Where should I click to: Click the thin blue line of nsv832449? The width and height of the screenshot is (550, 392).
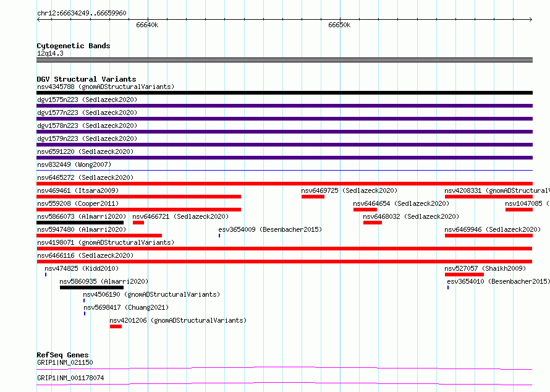pyautogui.click(x=284, y=171)
